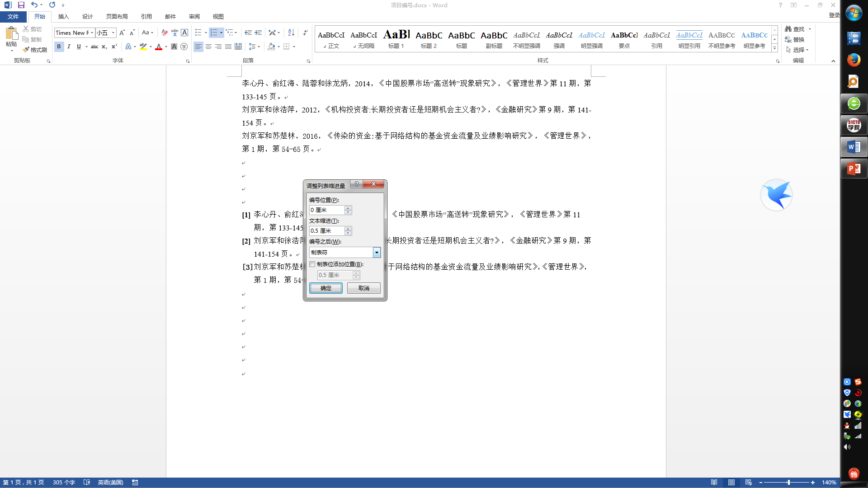The height and width of the screenshot is (488, 868).
Task: Open PowerPoint from the taskbar
Action: [854, 169]
